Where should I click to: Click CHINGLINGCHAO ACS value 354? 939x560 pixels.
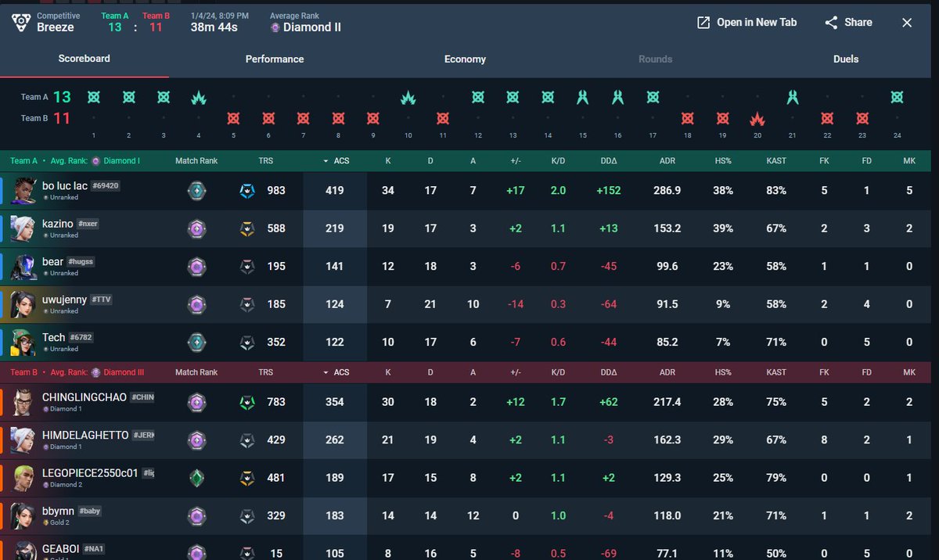(335, 402)
